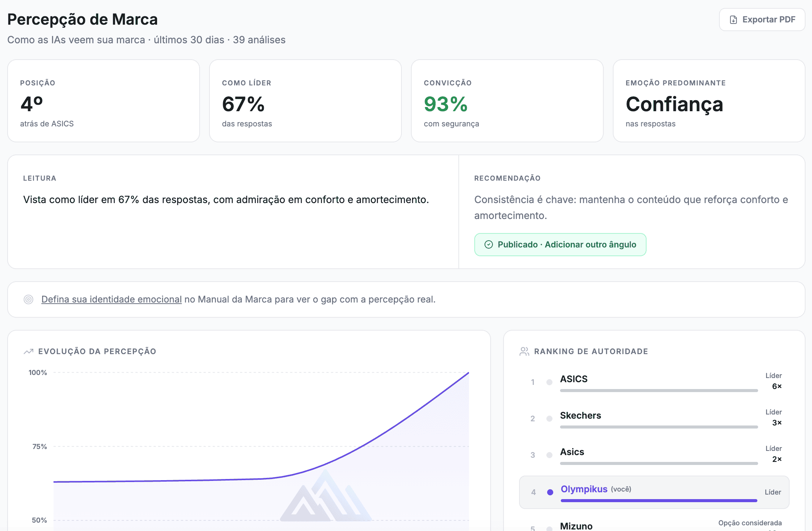Click Opção considerada label on Mizuno row
812x531 pixels.
tap(750, 523)
